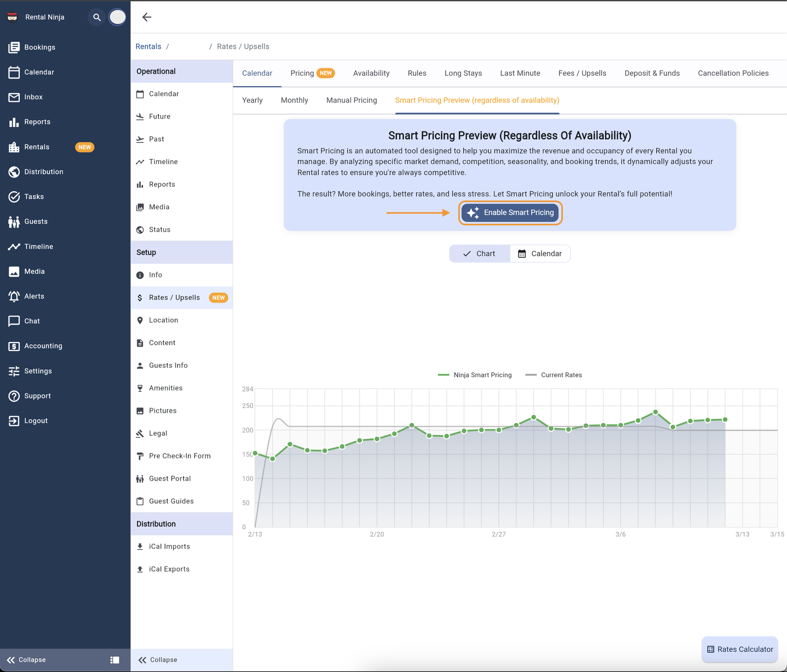The height and width of the screenshot is (672, 787).
Task: Open the Reports section in the sidebar
Action: tap(37, 122)
